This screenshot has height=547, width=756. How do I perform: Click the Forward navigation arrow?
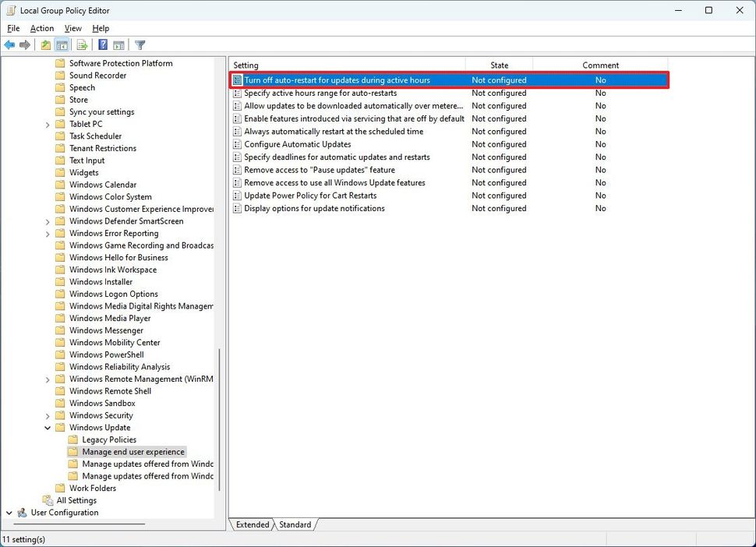[x=23, y=44]
